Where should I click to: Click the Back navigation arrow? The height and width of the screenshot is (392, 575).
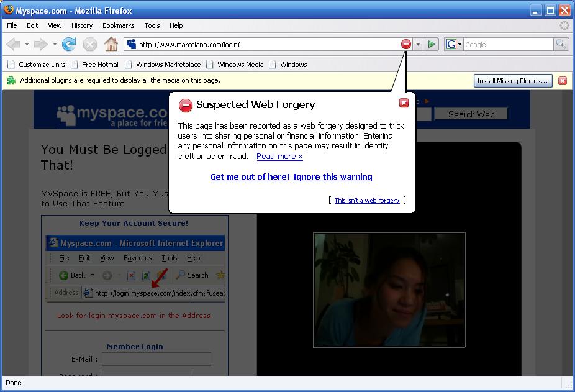pyautogui.click(x=13, y=44)
